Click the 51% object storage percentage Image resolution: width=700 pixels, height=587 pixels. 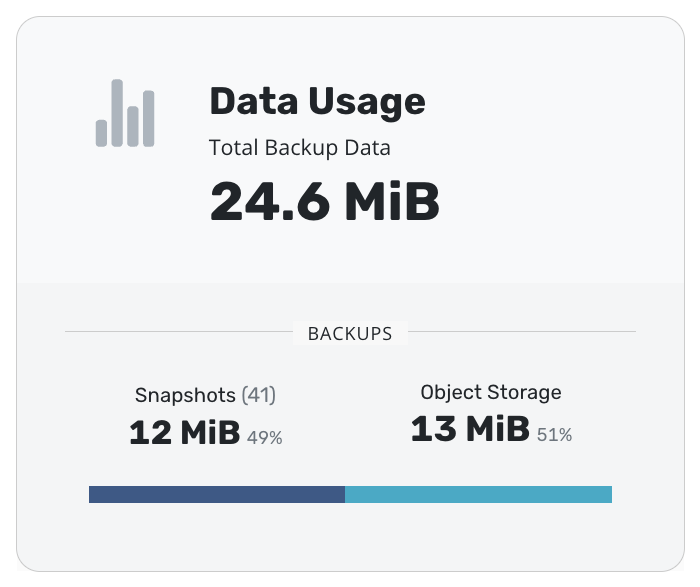(x=554, y=434)
